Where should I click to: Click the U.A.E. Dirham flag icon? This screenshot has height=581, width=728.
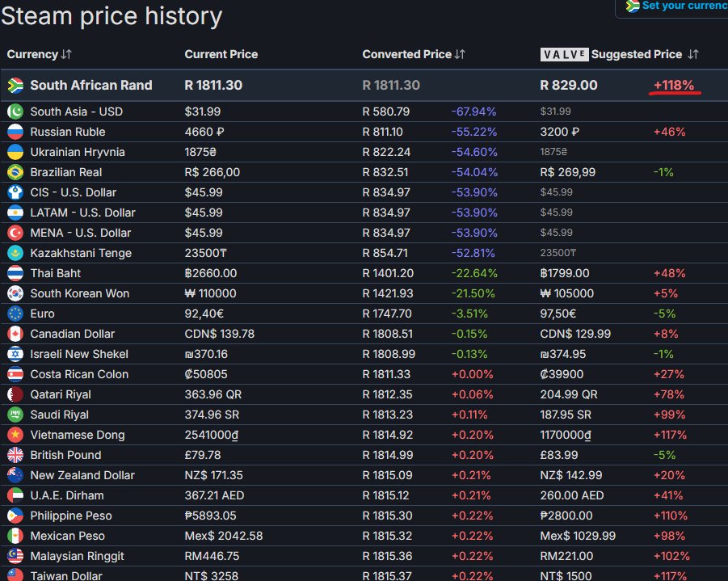15,495
